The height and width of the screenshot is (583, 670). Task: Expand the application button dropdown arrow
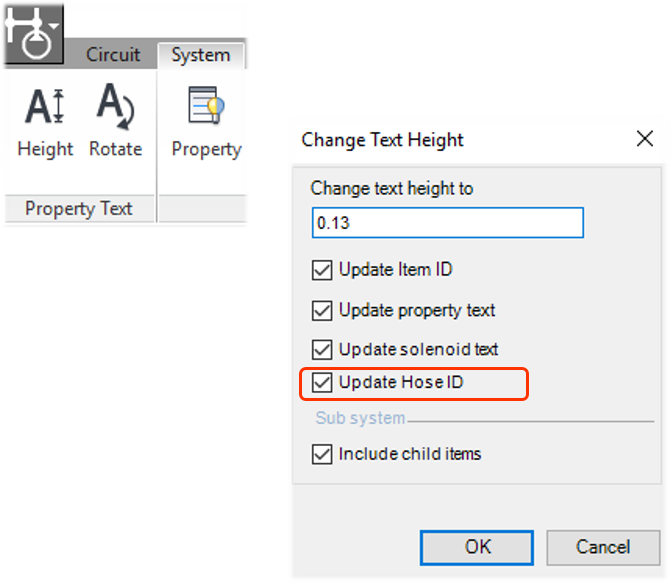[x=54, y=26]
